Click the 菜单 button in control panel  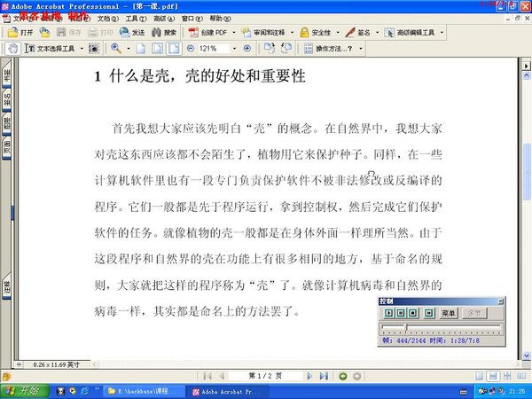449,313
